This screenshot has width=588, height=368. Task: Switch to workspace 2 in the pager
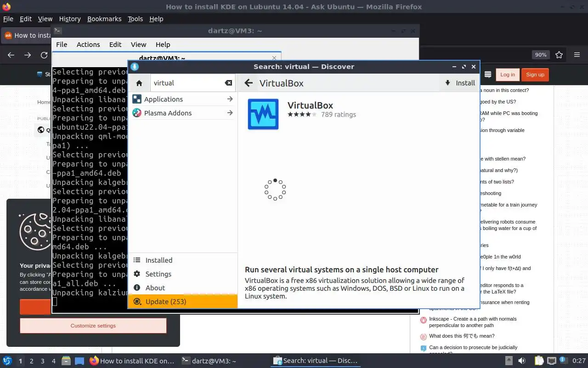coord(32,361)
